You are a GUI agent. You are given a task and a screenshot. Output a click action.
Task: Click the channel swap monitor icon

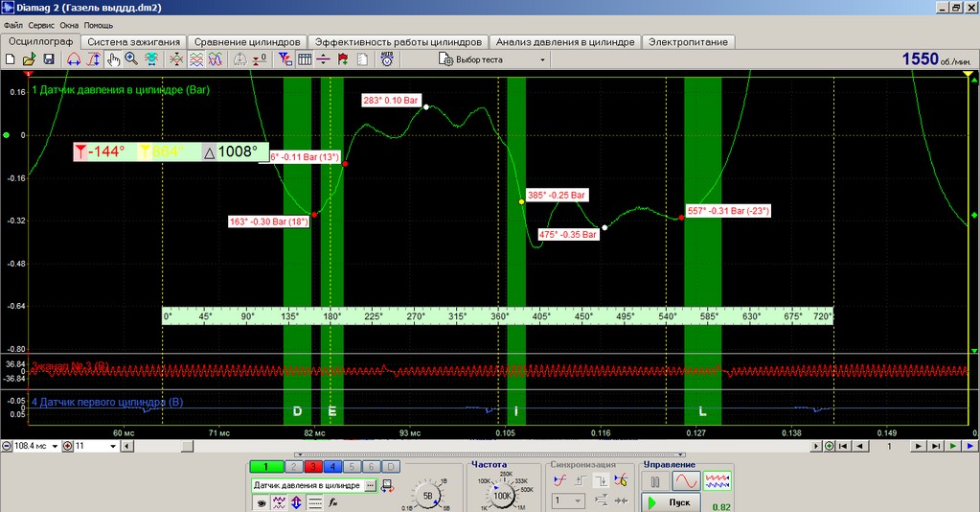[x=388, y=486]
